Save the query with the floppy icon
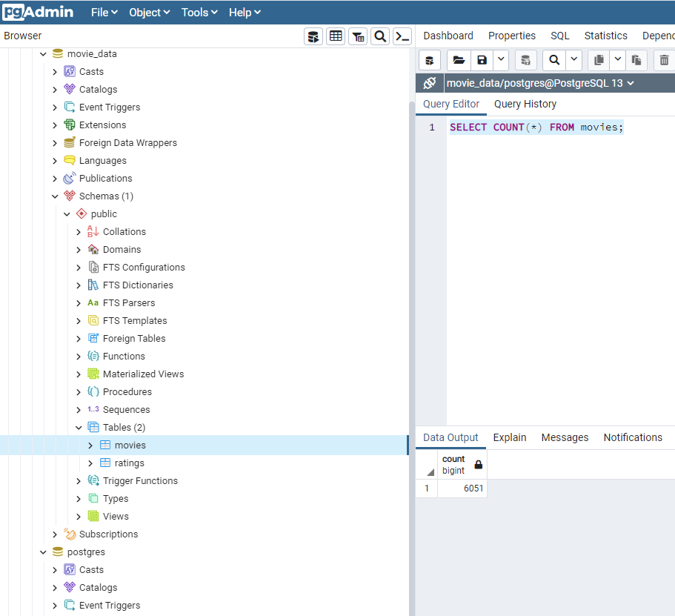675x616 pixels. coord(482,60)
